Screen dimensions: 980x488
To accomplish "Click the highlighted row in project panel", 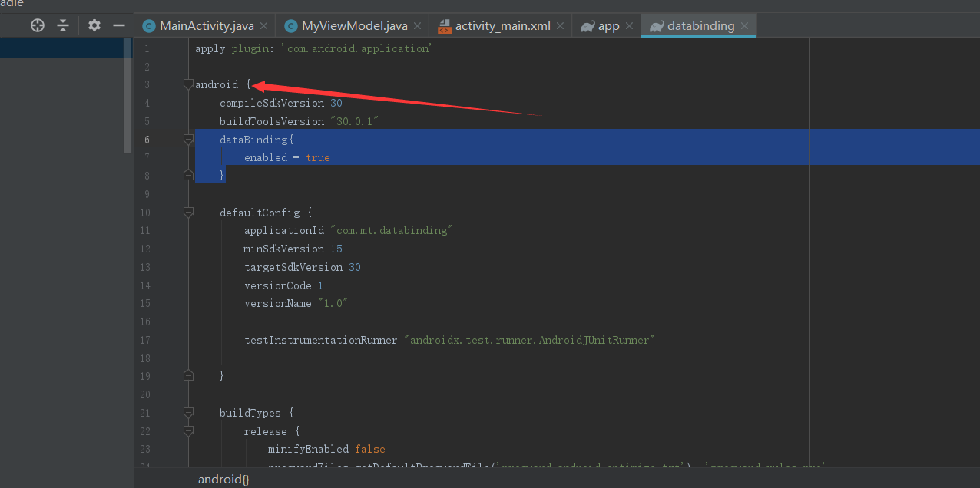I will 61,48.
